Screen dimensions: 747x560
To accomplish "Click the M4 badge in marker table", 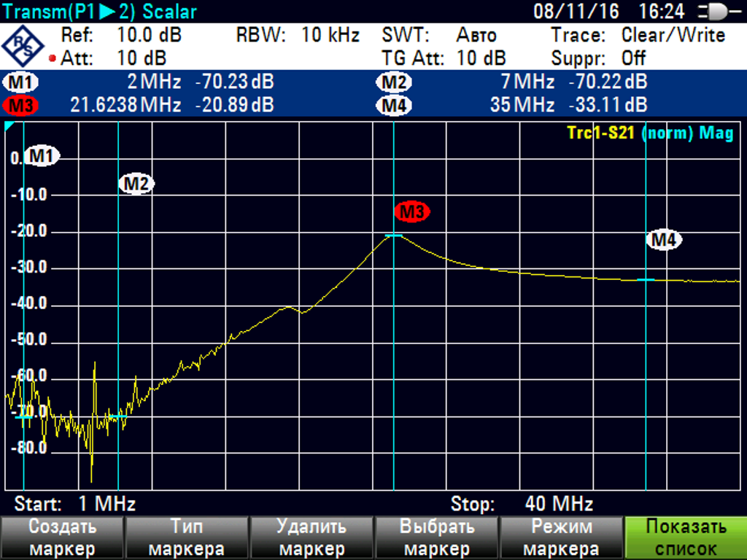I will [394, 105].
